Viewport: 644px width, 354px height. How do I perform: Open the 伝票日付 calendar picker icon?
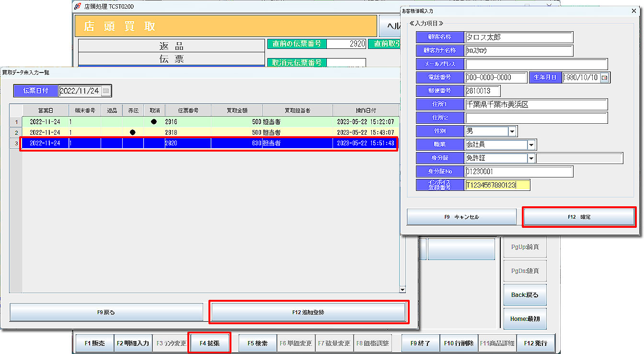(106, 91)
